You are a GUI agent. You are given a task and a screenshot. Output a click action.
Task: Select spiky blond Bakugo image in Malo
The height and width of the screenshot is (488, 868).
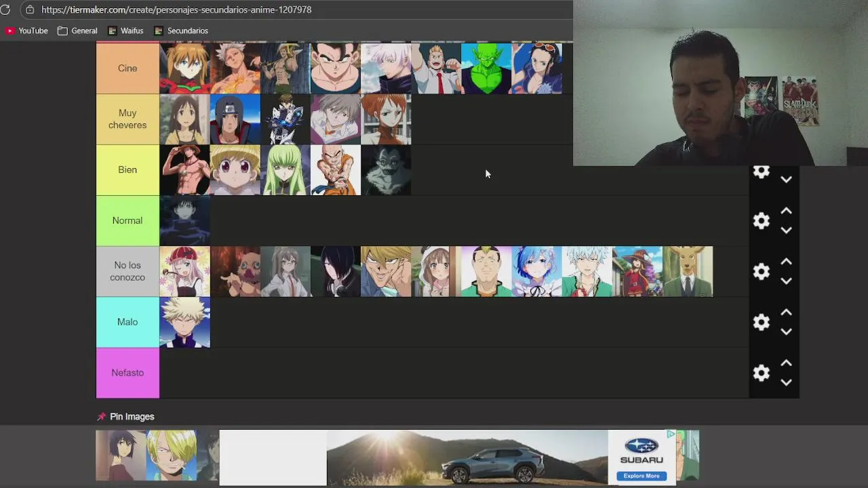(184, 322)
